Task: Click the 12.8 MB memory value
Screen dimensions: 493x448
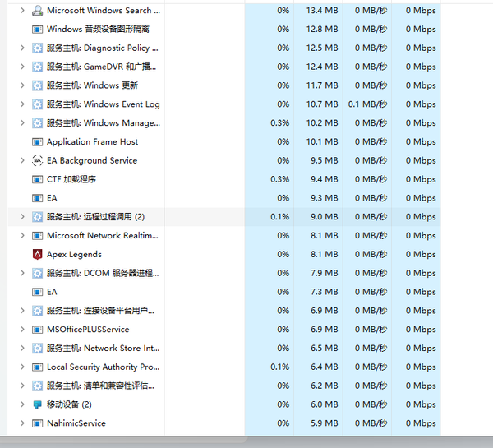Action: tap(322, 30)
